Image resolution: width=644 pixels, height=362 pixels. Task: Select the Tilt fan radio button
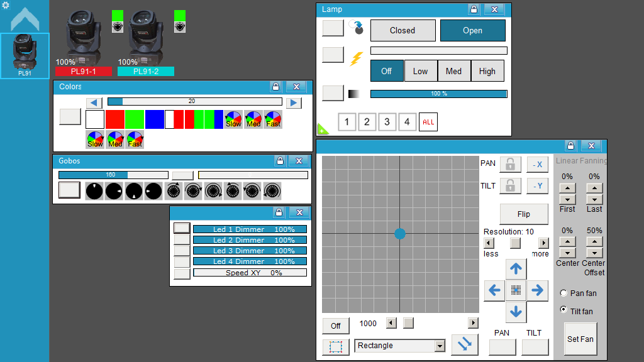(x=563, y=310)
